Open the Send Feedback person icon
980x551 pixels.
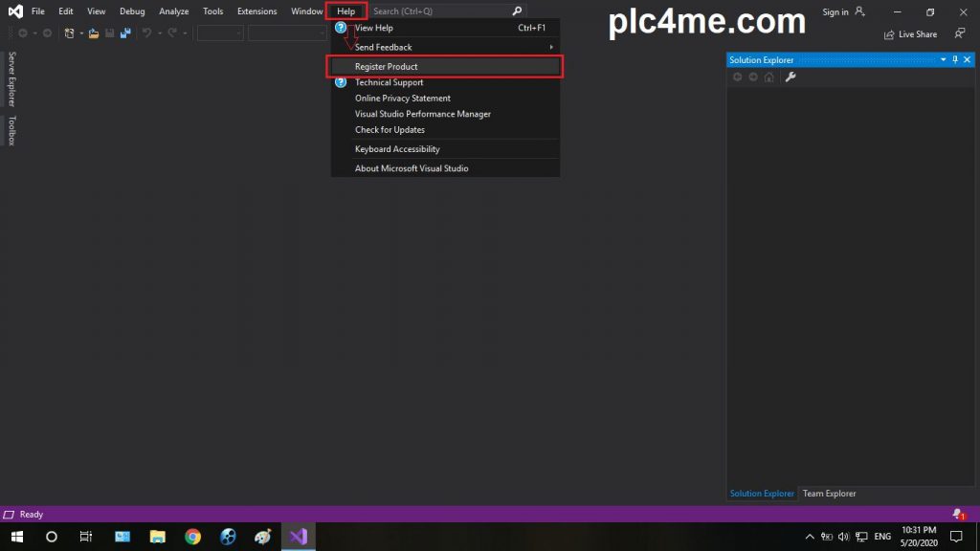click(x=959, y=34)
